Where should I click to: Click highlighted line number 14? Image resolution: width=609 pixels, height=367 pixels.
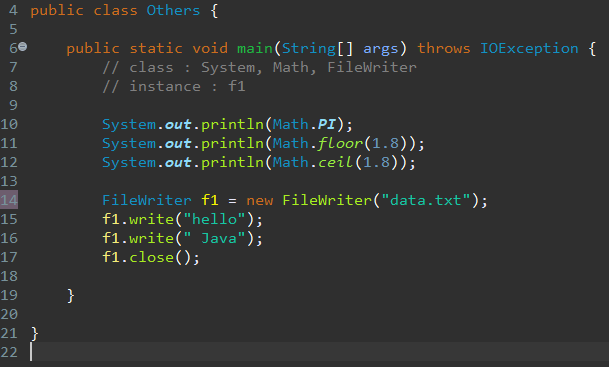(9, 200)
